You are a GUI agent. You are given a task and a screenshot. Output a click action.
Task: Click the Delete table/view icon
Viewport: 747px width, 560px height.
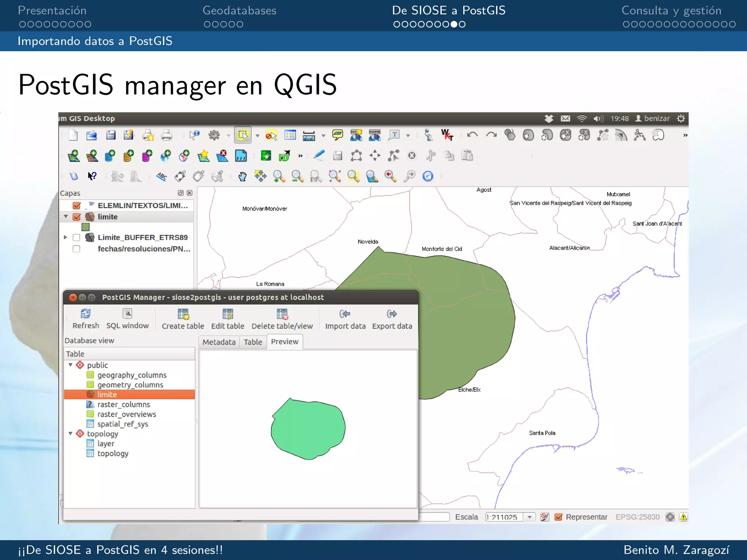point(282,314)
